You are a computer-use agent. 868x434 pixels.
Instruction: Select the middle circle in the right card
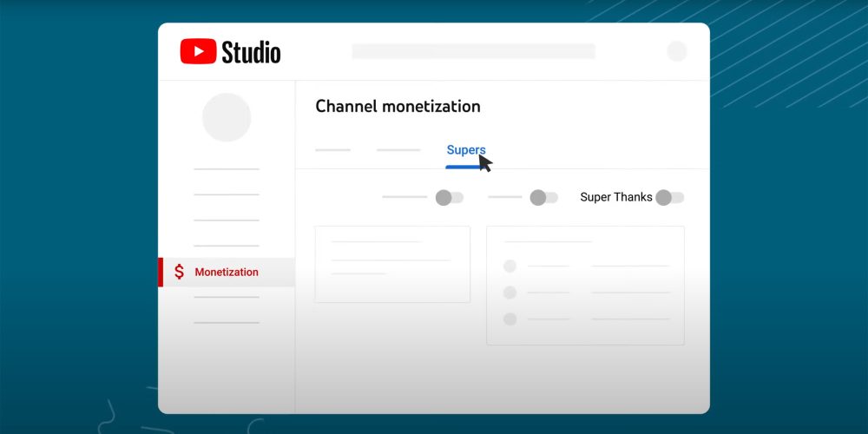coord(510,293)
